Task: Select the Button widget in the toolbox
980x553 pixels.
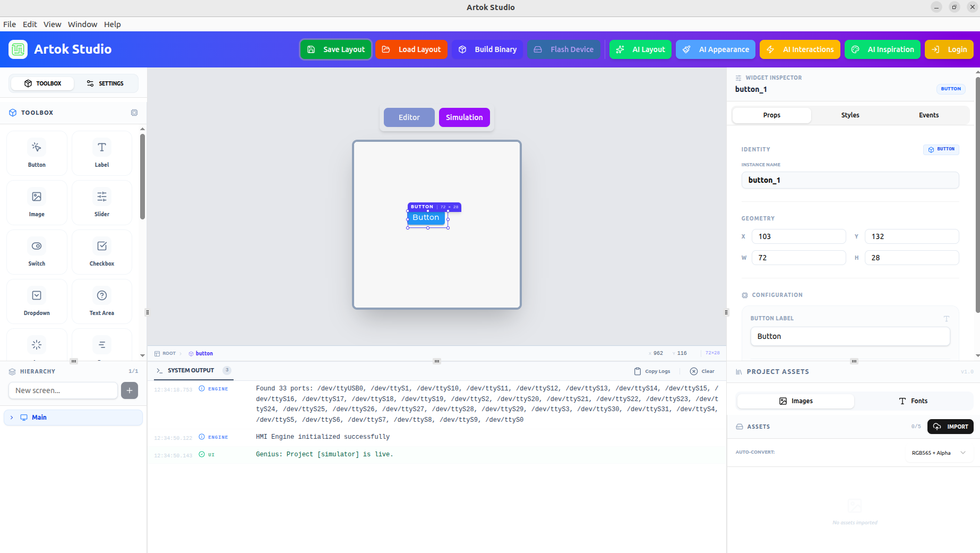Action: pyautogui.click(x=36, y=153)
